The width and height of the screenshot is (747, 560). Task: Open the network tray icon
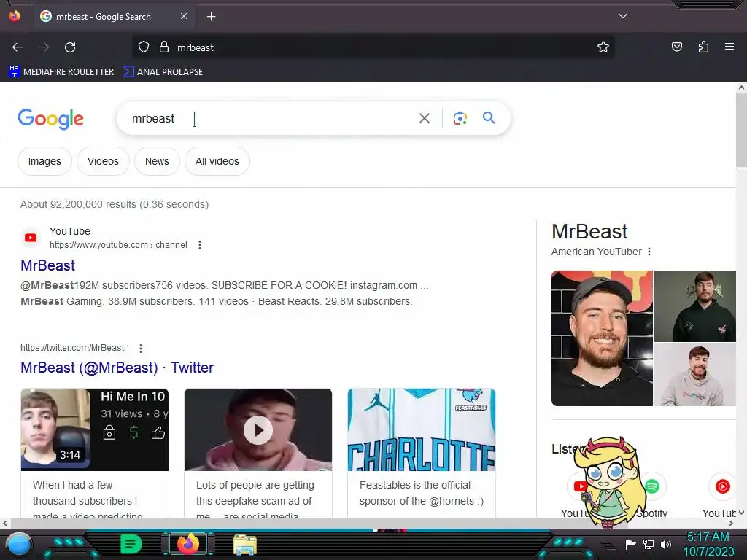[649, 544]
